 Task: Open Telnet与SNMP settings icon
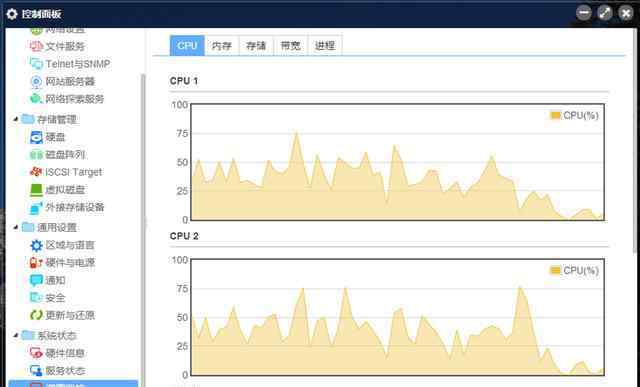click(x=36, y=64)
